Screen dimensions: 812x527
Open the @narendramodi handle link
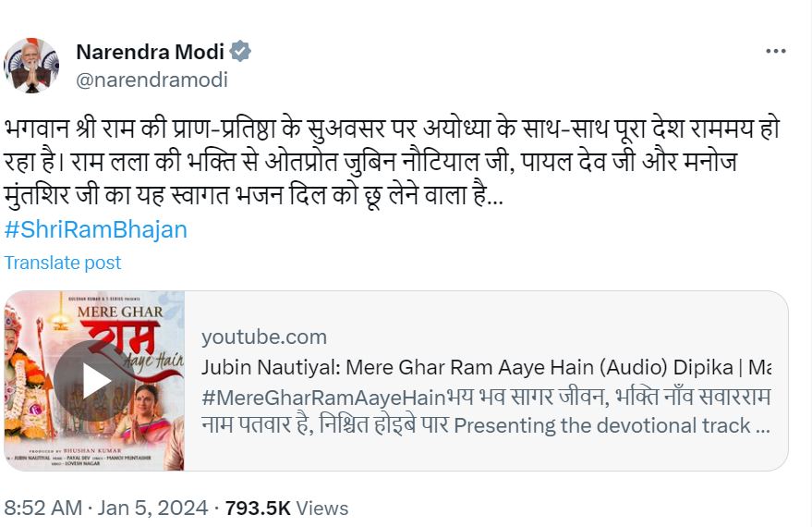click(x=151, y=80)
